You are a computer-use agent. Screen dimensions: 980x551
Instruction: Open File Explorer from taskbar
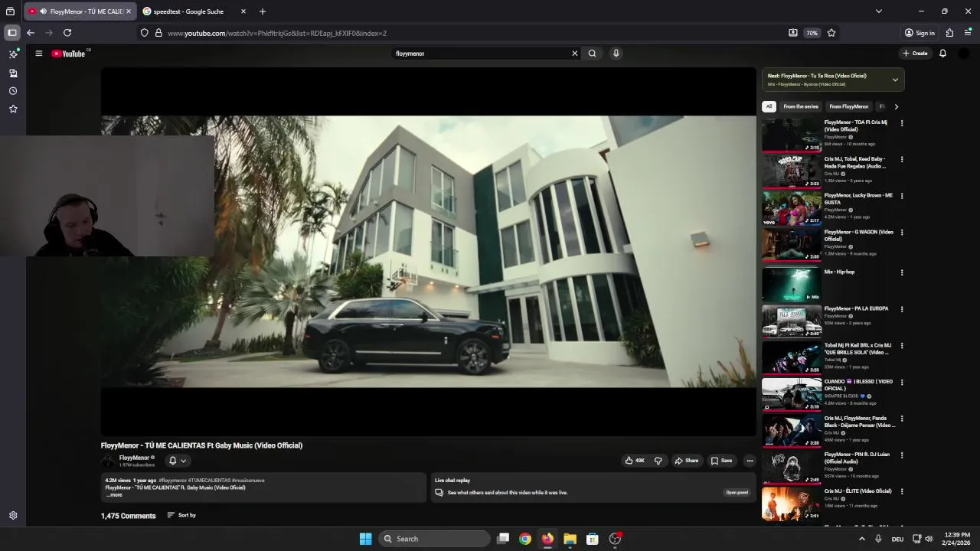570,539
